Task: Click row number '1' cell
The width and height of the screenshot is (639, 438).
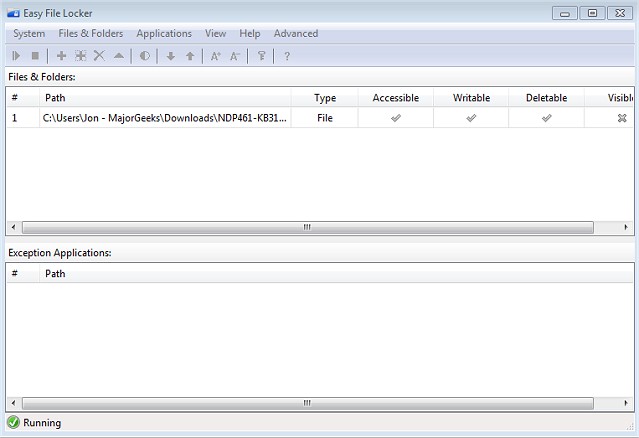Action: (x=23, y=118)
